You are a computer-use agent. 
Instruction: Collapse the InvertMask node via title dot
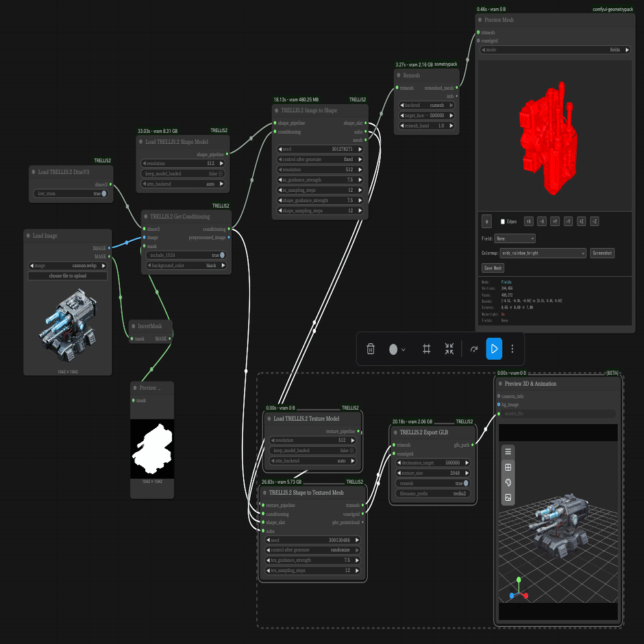pos(134,326)
